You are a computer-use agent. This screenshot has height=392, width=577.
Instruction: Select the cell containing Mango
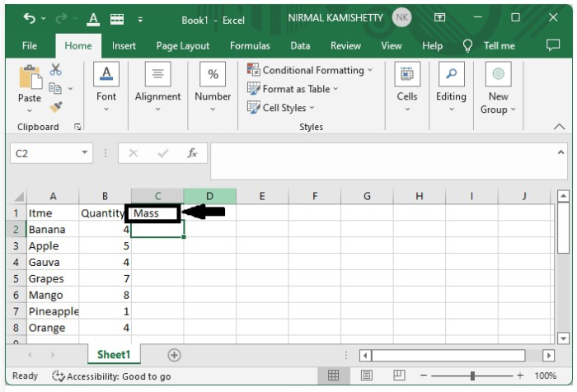point(53,295)
